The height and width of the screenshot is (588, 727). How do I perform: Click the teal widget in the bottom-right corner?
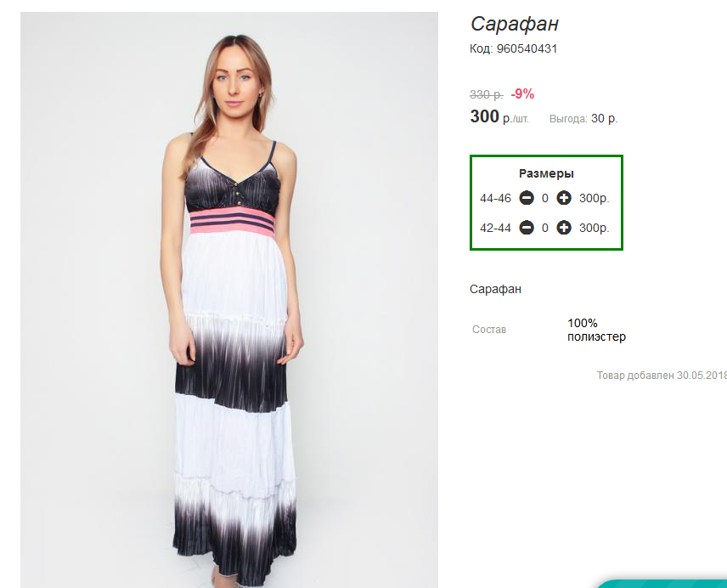click(x=662, y=582)
